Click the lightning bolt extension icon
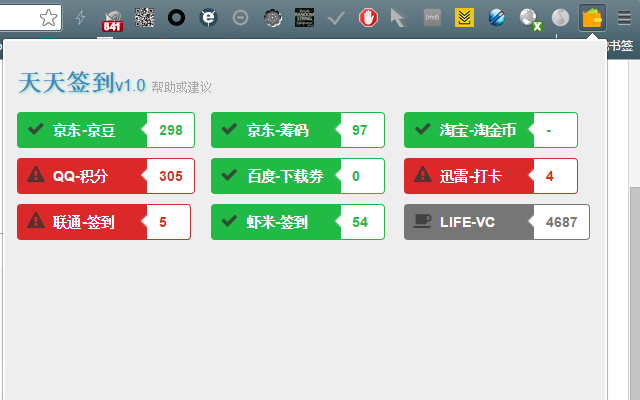This screenshot has height=400, width=640. 80,18
